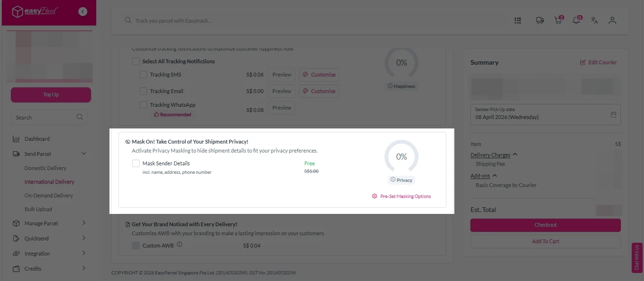Click the delivery truck icon in header
Screen dimensions: 644x281
[540, 20]
